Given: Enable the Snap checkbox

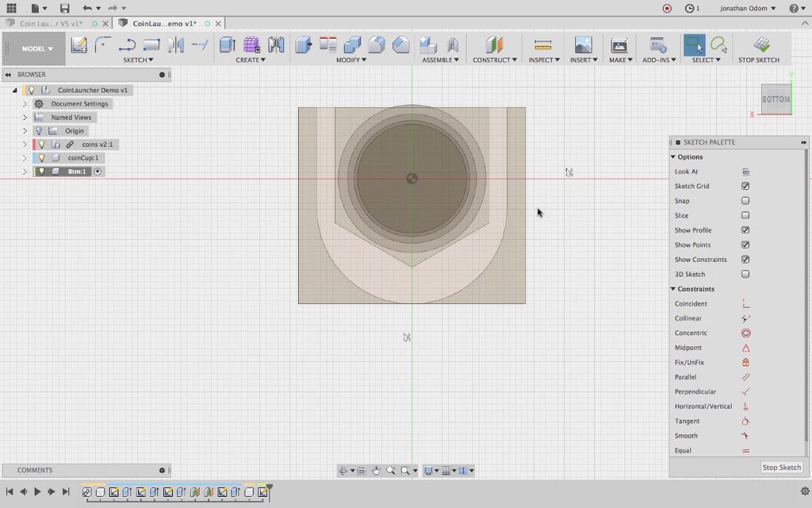Looking at the screenshot, I should [x=745, y=201].
